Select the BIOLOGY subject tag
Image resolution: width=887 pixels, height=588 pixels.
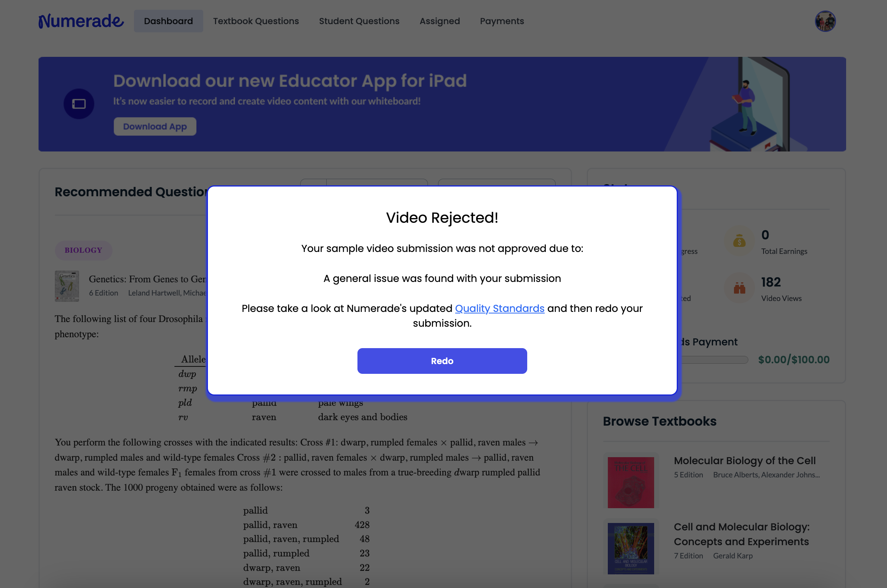(83, 250)
